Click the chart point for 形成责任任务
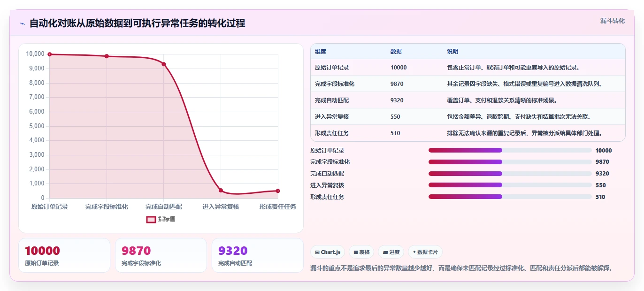The image size is (644, 291). (278, 191)
